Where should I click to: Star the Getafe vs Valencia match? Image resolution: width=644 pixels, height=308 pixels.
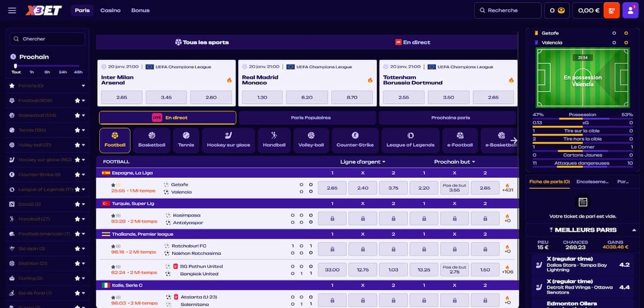[113, 184]
